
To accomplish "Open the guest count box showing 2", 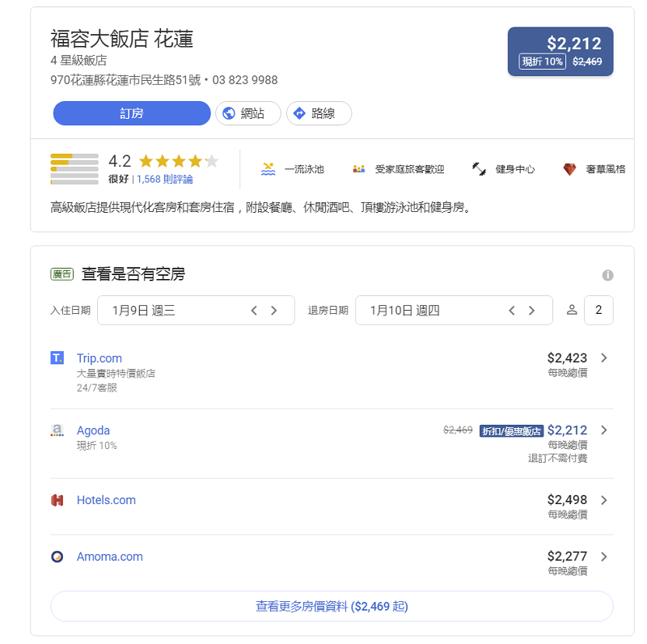I will click(x=598, y=310).
